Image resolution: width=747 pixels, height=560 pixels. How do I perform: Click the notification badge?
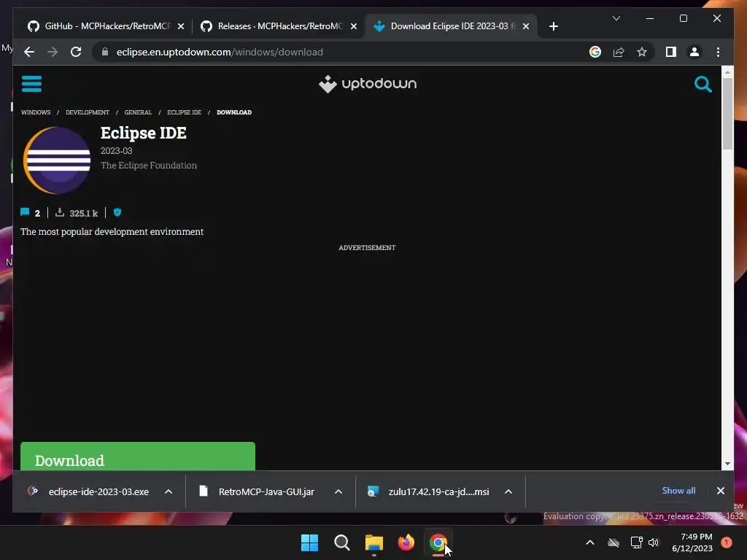click(727, 542)
